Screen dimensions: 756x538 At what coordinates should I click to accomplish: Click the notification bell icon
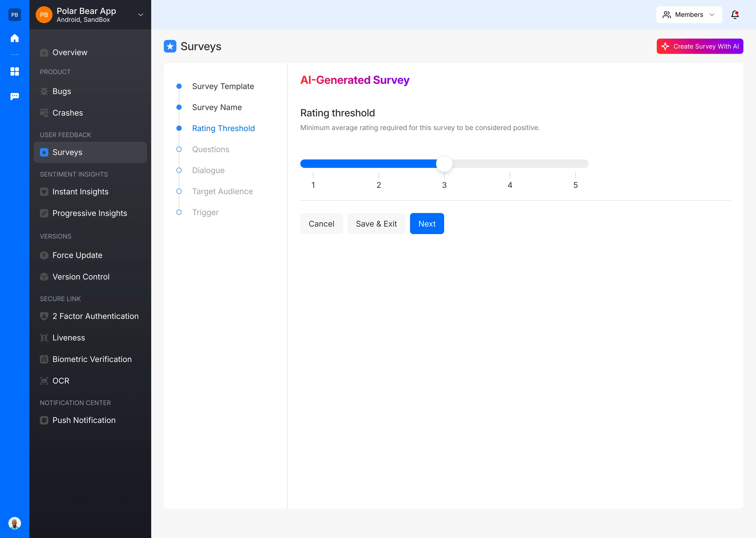click(735, 14)
